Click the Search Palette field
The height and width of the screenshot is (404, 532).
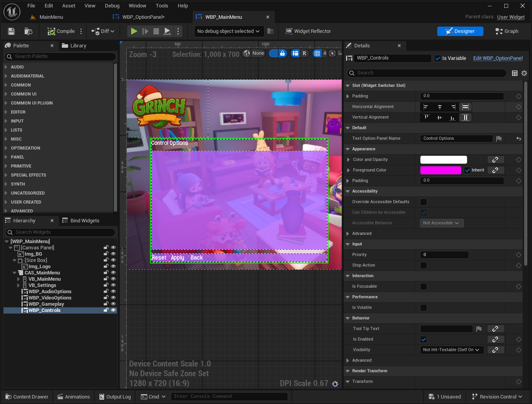(x=60, y=56)
